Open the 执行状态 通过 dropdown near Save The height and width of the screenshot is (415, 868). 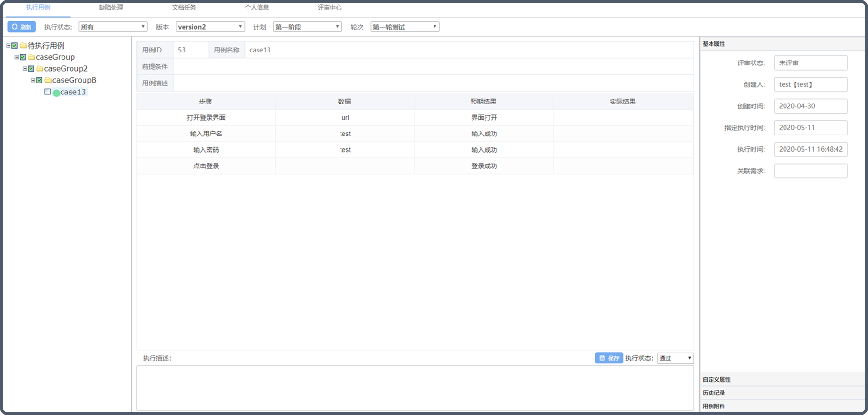675,358
